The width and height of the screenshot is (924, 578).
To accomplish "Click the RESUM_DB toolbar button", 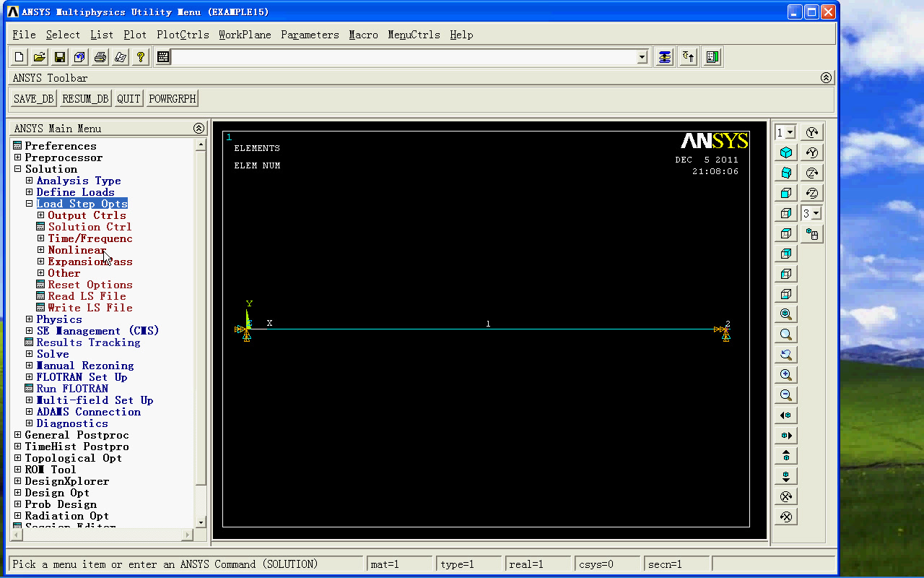I will pos(85,99).
